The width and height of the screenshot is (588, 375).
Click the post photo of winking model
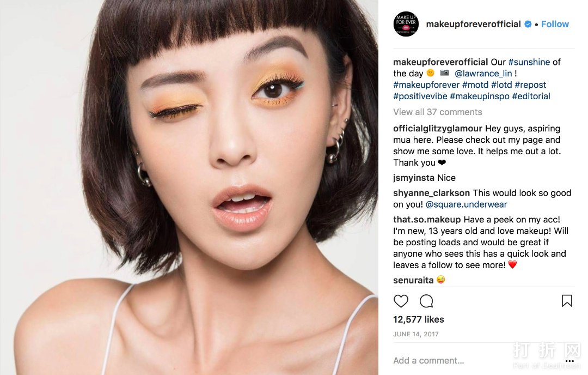(189, 187)
